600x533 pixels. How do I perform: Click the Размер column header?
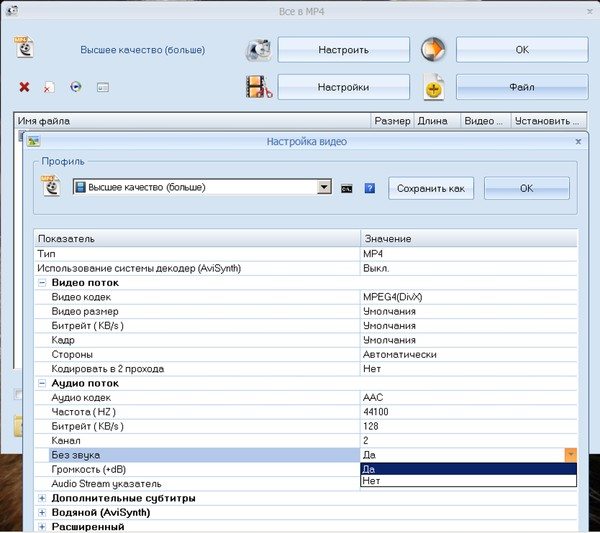pos(392,121)
